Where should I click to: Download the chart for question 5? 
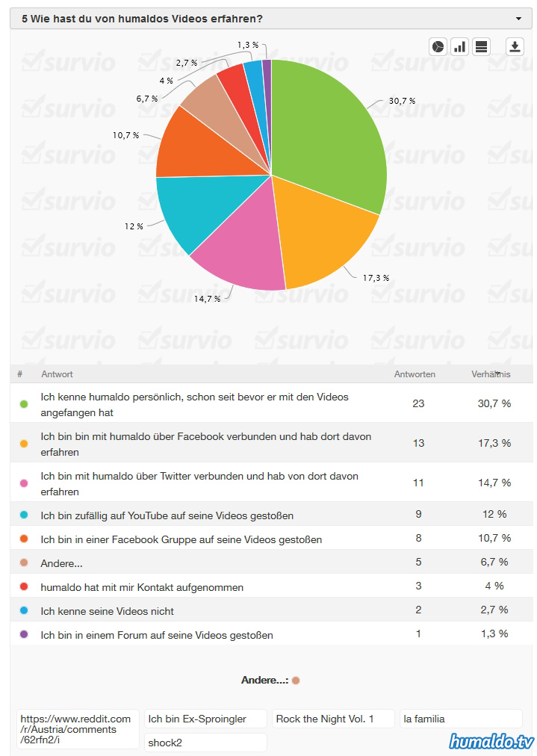coord(515,46)
